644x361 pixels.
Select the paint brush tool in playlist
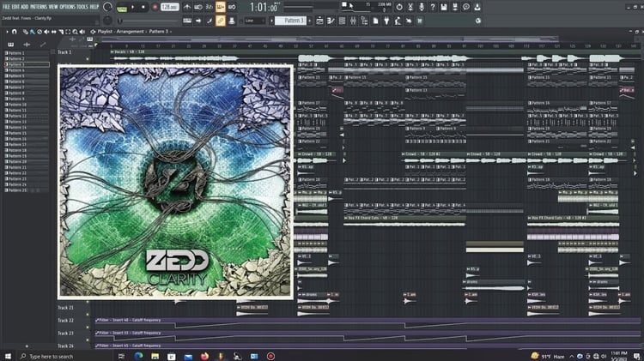click(x=32, y=32)
